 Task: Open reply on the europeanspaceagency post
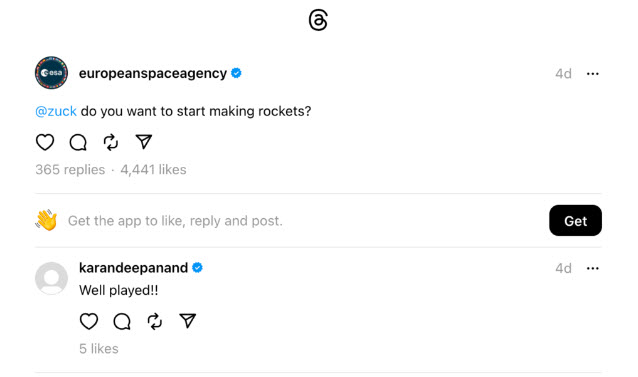(78, 142)
